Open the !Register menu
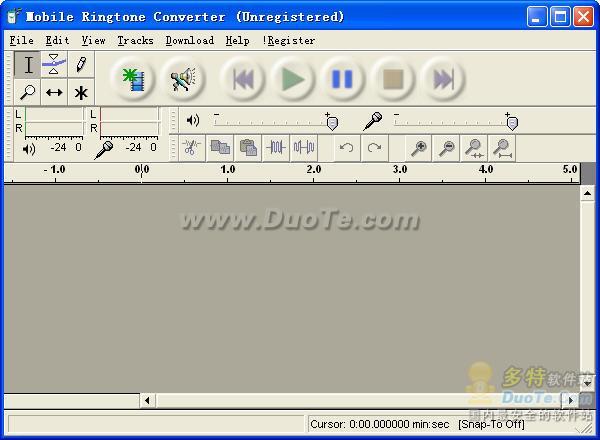600x440 pixels. 289,40
